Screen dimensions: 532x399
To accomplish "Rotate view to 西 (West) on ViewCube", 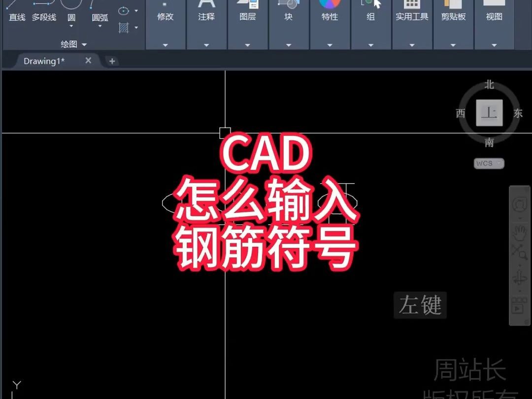I will [x=461, y=113].
